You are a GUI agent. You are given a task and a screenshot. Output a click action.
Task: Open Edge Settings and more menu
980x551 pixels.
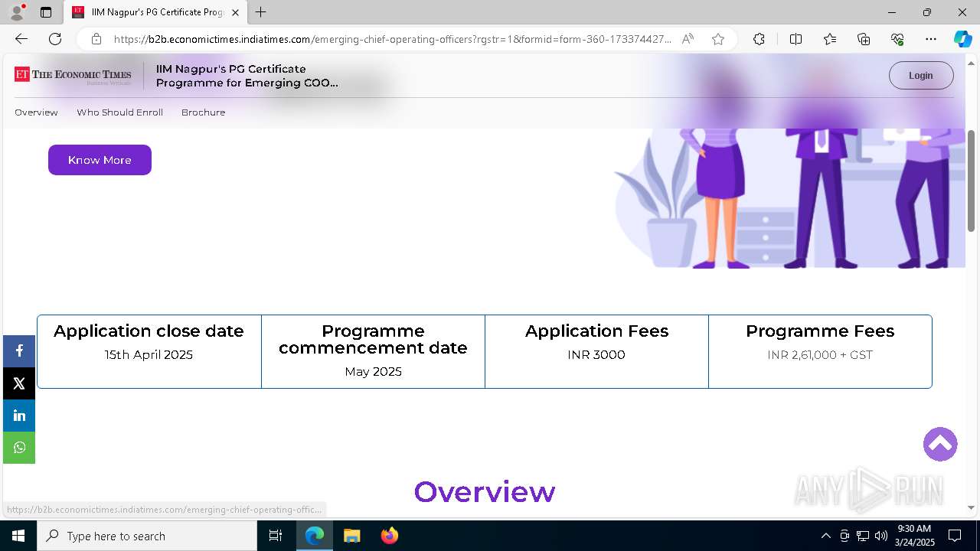pos(931,39)
